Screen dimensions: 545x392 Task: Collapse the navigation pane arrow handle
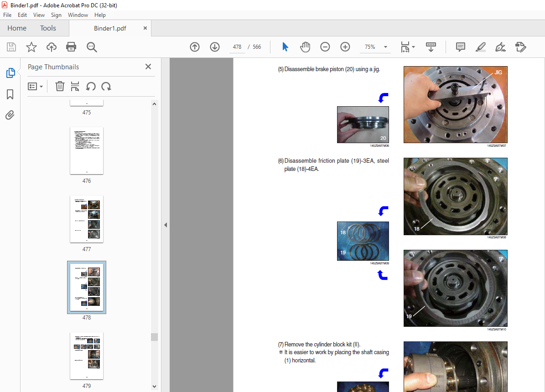[166, 225]
